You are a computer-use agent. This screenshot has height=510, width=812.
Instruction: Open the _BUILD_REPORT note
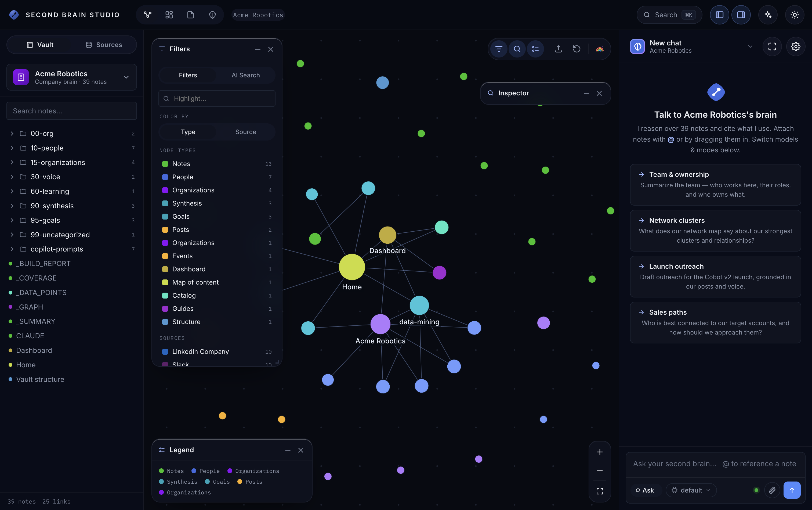tap(43, 264)
